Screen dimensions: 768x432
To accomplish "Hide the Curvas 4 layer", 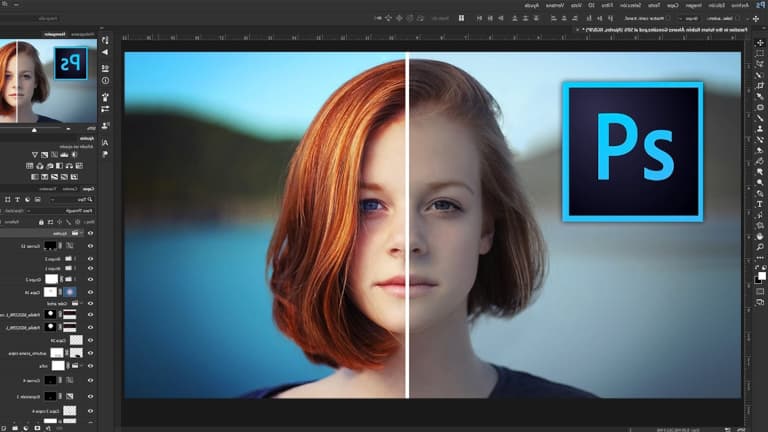I will [x=90, y=380].
